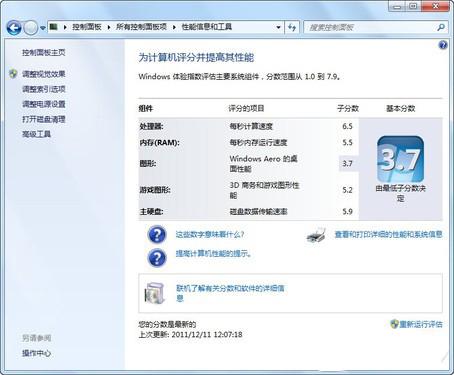454x375 pixels.
Task: Click the 3.7 base score badge
Action: coord(400,159)
